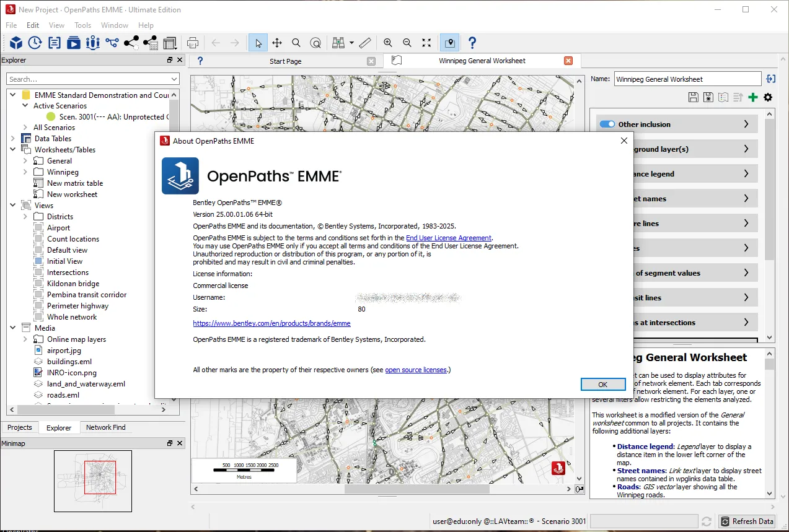Viewport: 789px width, 532px height.
Task: Select the ruler measure tool
Action: pyautogui.click(x=365, y=43)
